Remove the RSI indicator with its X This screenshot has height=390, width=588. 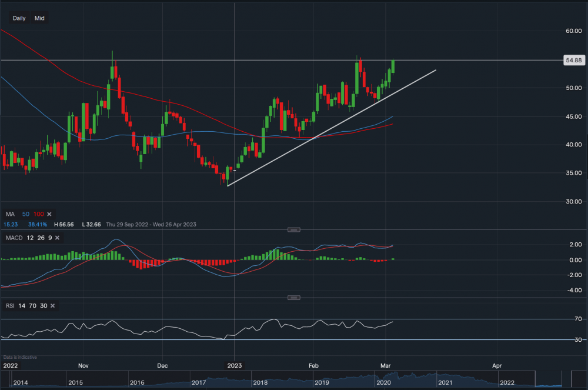(x=52, y=306)
